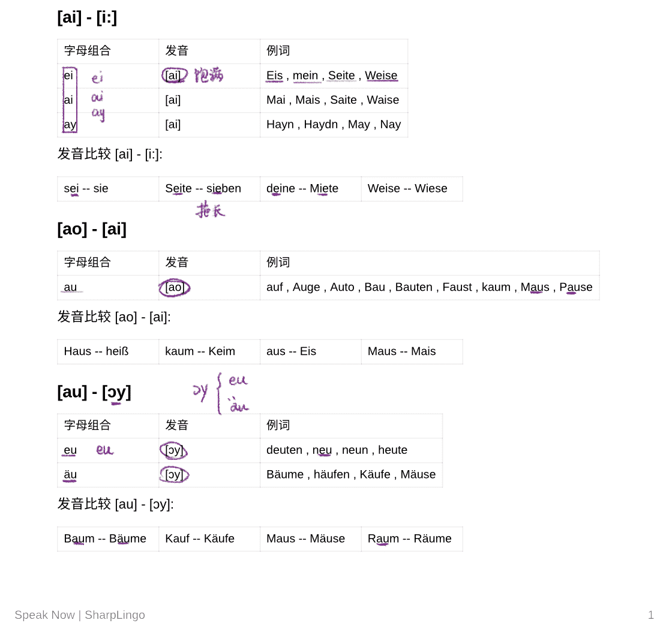Click the "äu" letter combination cell
The width and height of the screenshot is (672, 635).
[70, 475]
